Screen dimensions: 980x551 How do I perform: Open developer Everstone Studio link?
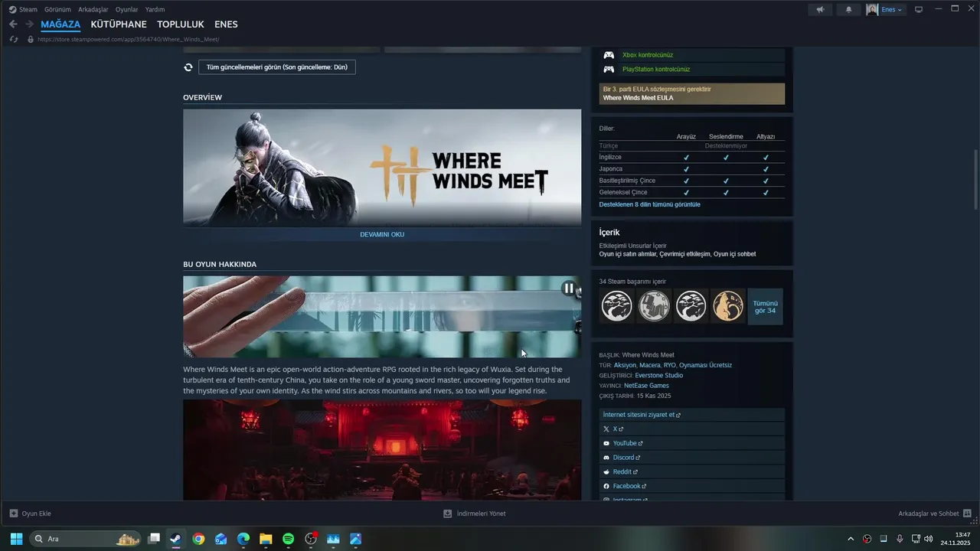[x=658, y=375]
